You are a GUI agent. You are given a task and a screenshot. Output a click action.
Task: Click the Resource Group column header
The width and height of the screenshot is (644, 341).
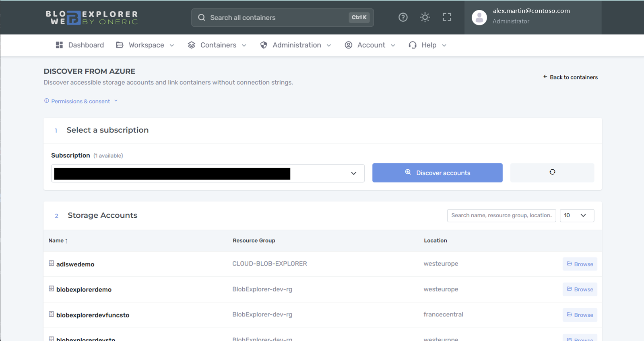pos(254,241)
